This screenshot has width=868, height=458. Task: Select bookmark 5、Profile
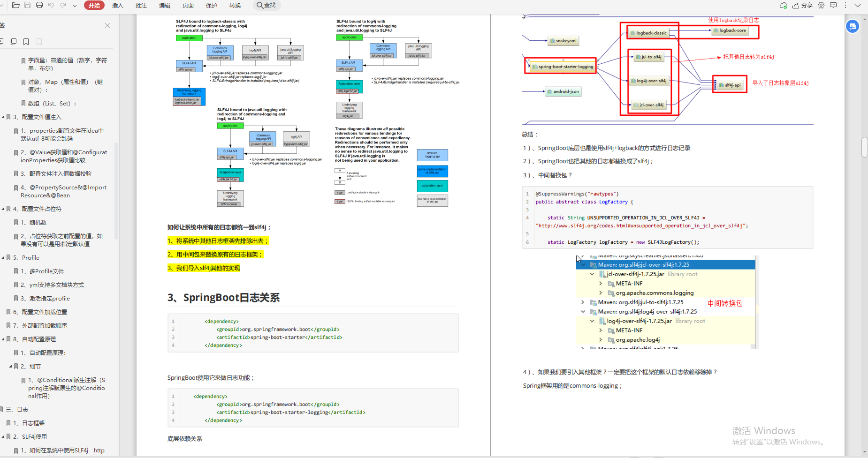26,257
